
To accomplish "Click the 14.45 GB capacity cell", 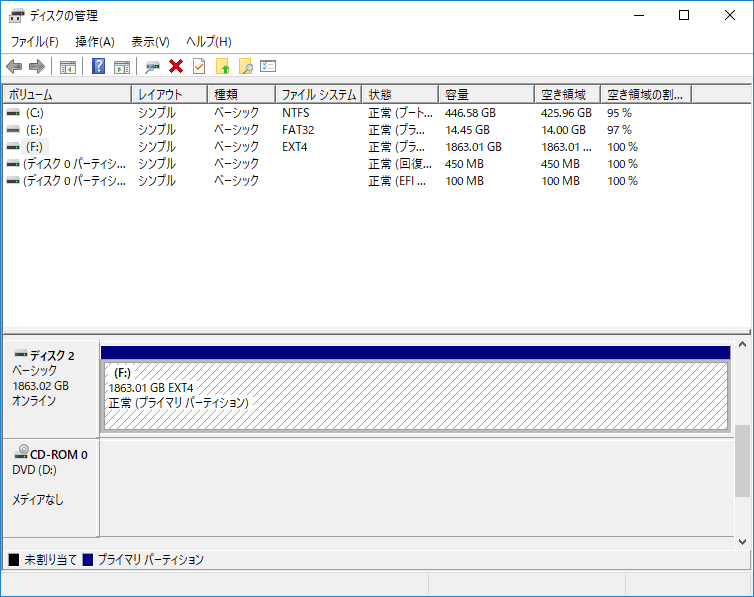I will [x=467, y=130].
